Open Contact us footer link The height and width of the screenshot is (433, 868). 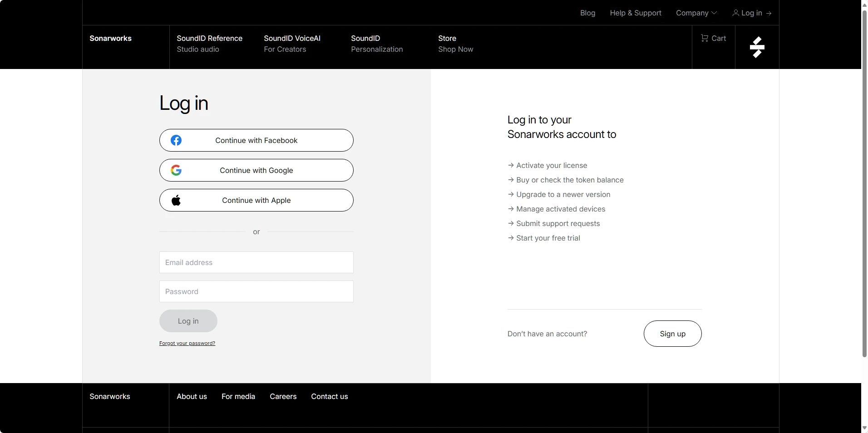coord(329,396)
